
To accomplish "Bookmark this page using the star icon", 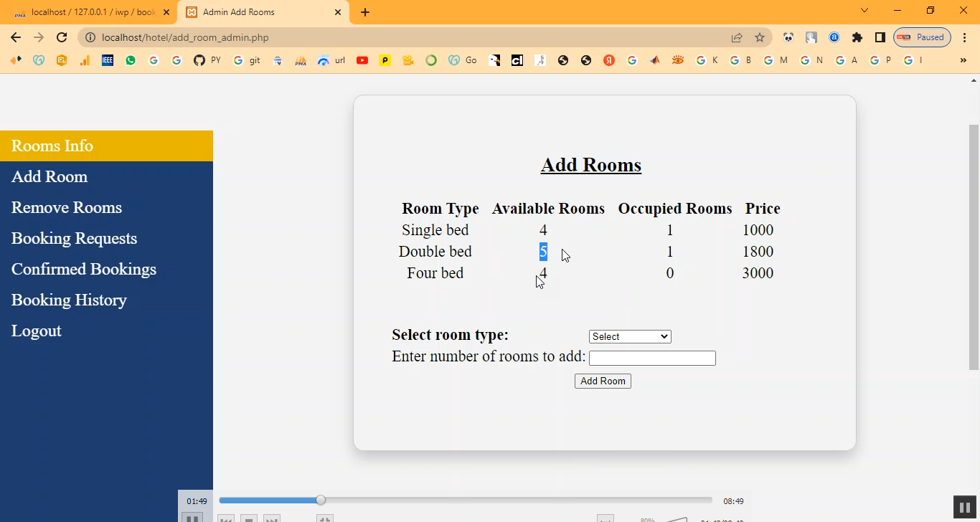I will click(x=760, y=37).
